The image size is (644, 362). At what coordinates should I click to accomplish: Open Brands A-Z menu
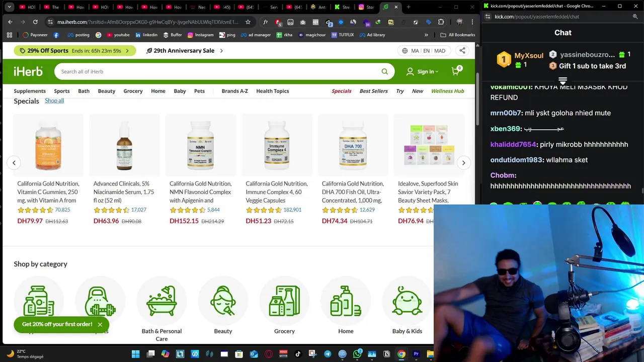tap(234, 91)
